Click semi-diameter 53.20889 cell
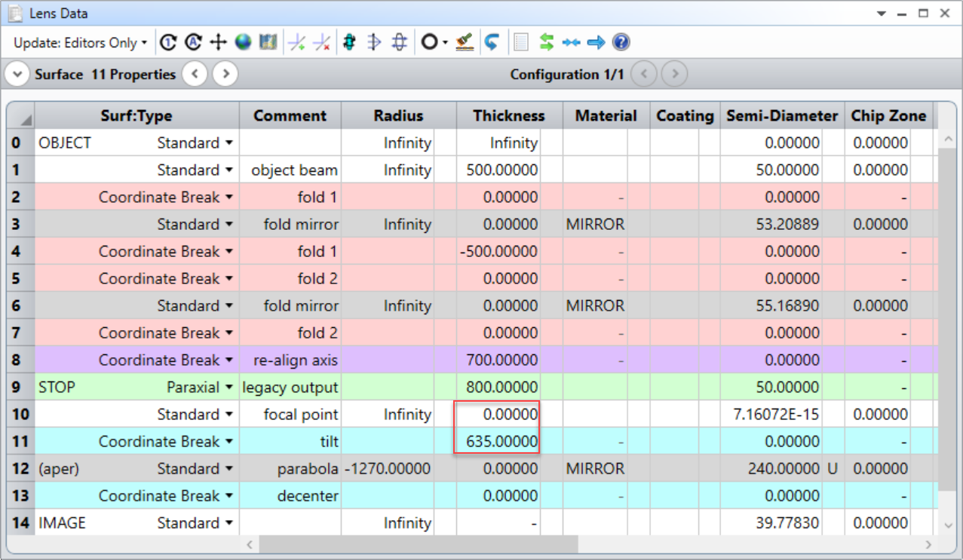 (771, 225)
